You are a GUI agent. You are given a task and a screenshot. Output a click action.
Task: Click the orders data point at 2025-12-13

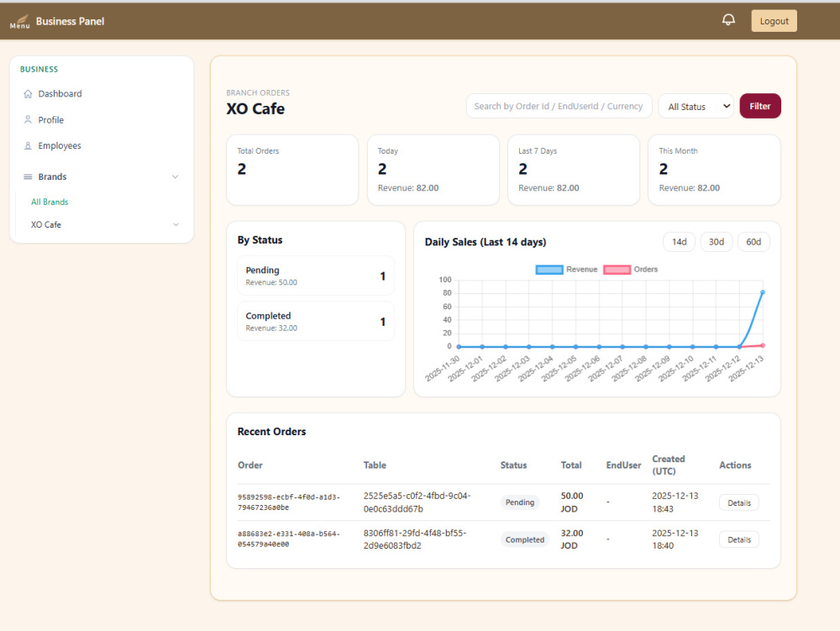click(763, 345)
